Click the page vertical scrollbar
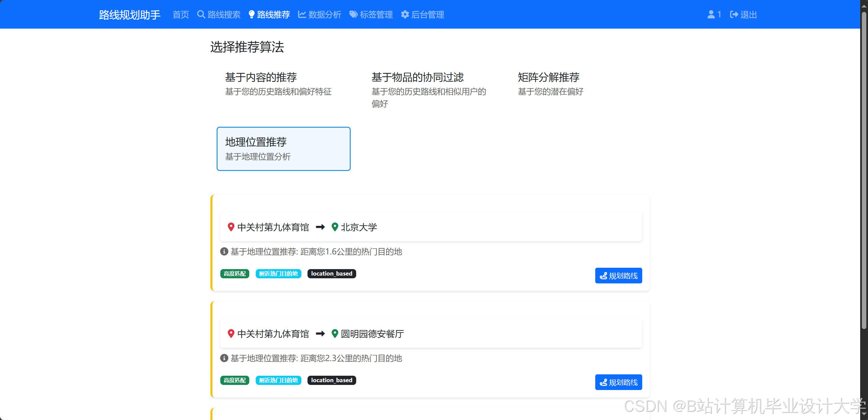 [864, 170]
